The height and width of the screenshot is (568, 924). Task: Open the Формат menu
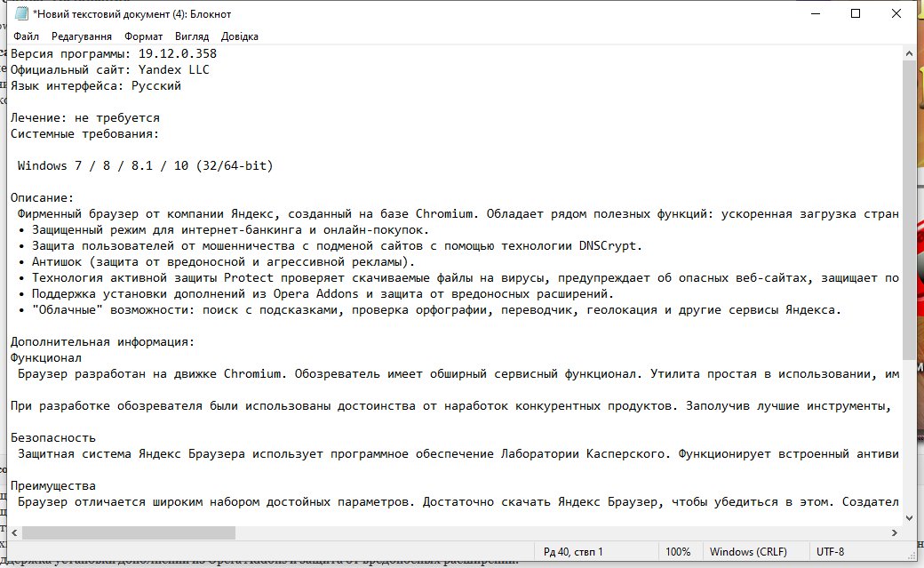[143, 36]
